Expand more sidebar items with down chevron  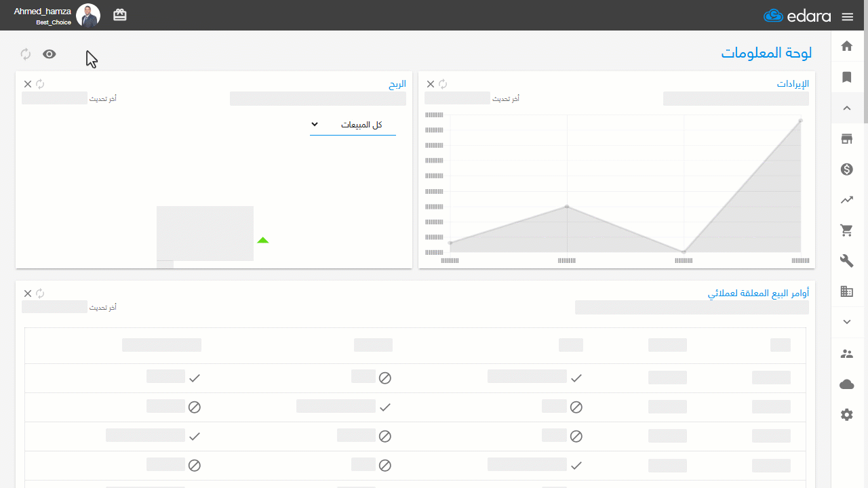(x=846, y=322)
